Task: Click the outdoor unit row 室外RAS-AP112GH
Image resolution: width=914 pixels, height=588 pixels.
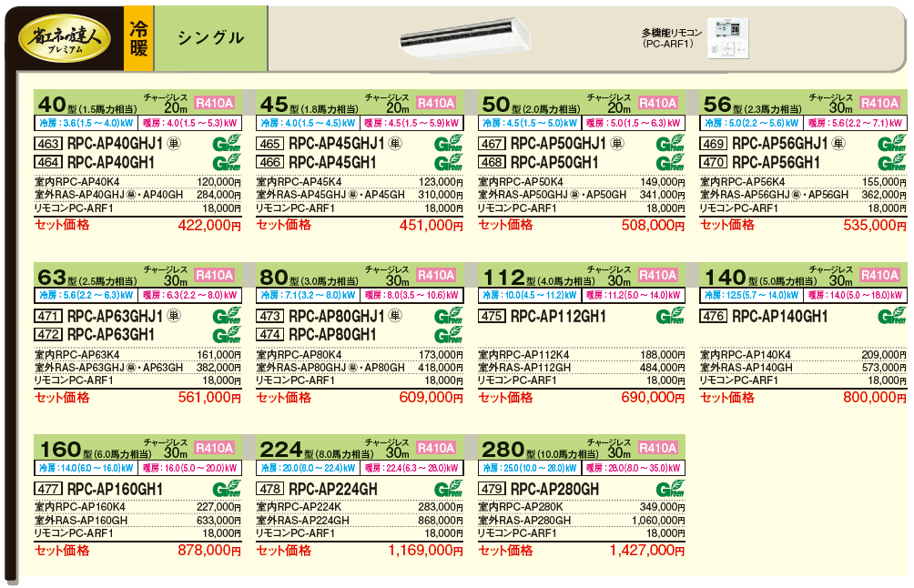Action: pos(581,368)
